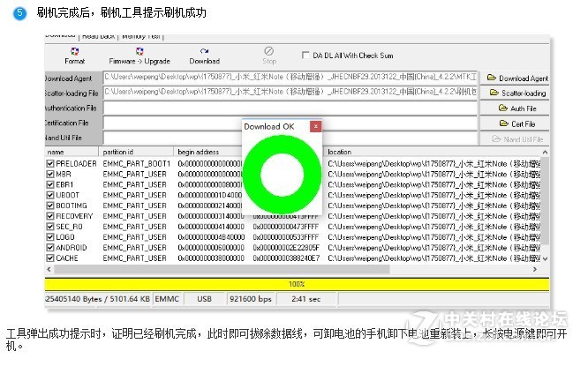
Task: Click the vertical scrollbar down arrow
Action: (x=546, y=258)
